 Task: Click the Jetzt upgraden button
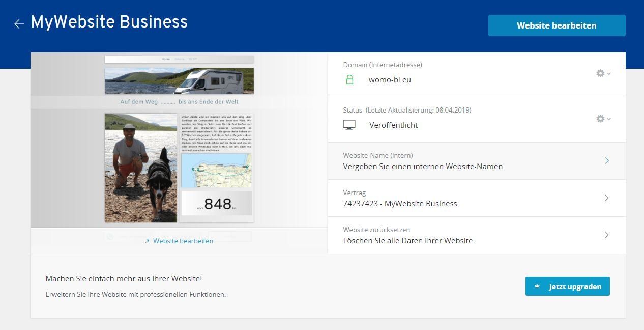click(568, 286)
